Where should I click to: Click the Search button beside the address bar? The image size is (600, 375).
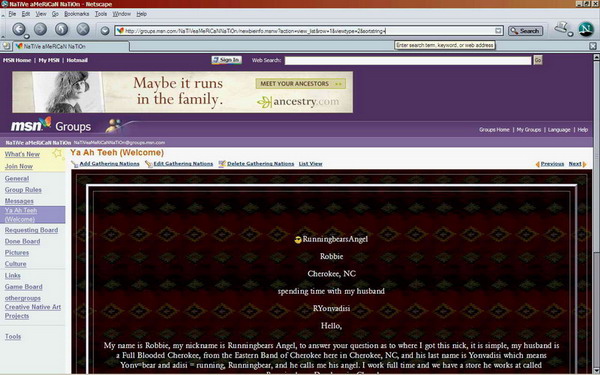[525, 31]
